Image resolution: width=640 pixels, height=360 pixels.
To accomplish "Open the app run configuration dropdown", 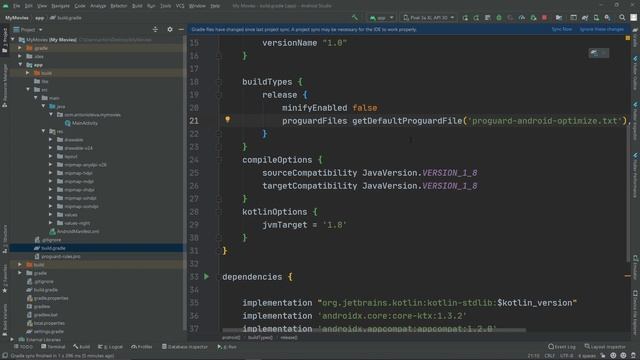I will click(x=381, y=18).
